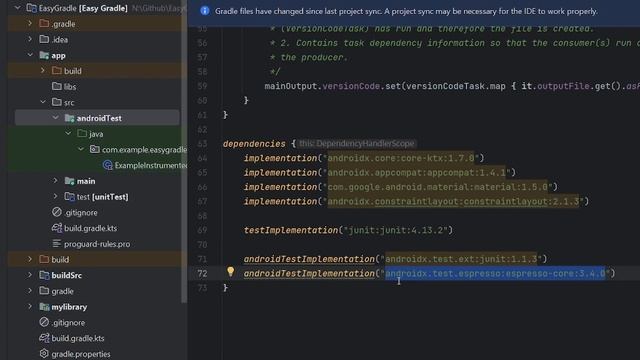Image resolution: width=640 pixels, height=360 pixels.
Task: Collapse the app module
Action: [30, 55]
